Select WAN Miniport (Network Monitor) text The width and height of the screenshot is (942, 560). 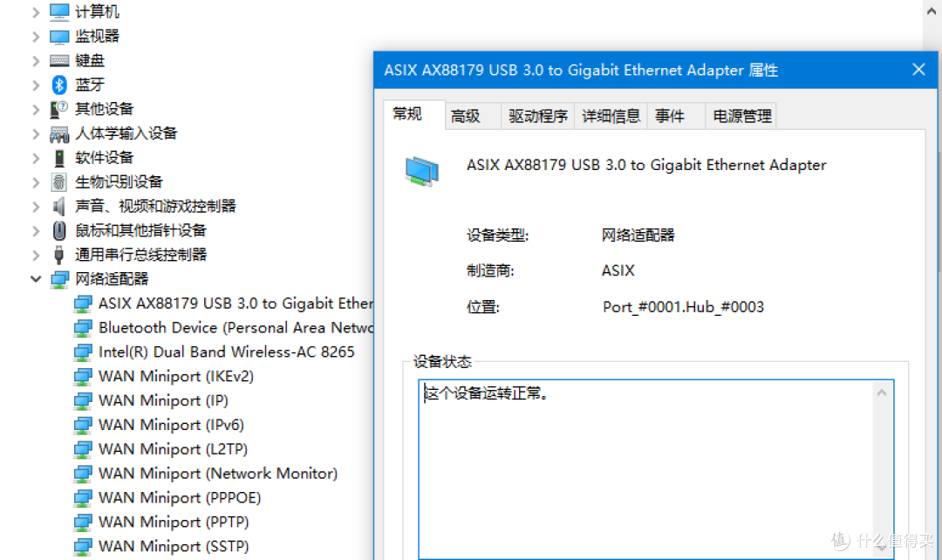[218, 474]
